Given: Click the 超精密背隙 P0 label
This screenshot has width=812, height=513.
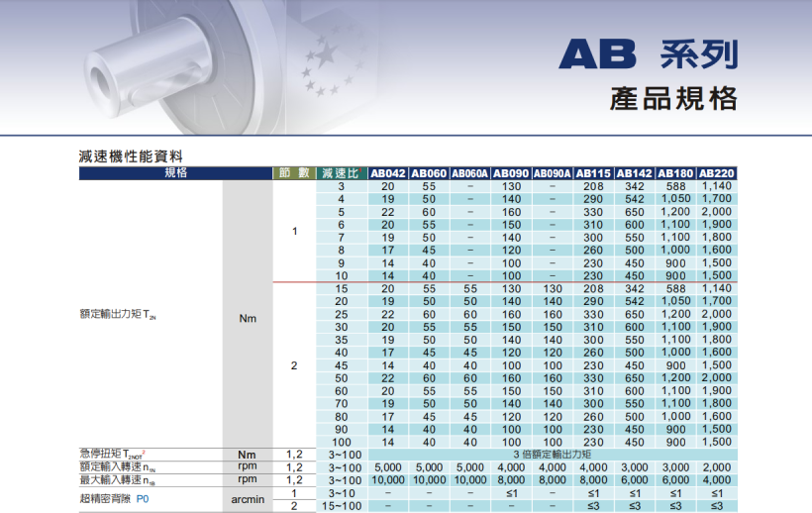Looking at the screenshot, I should [x=114, y=499].
